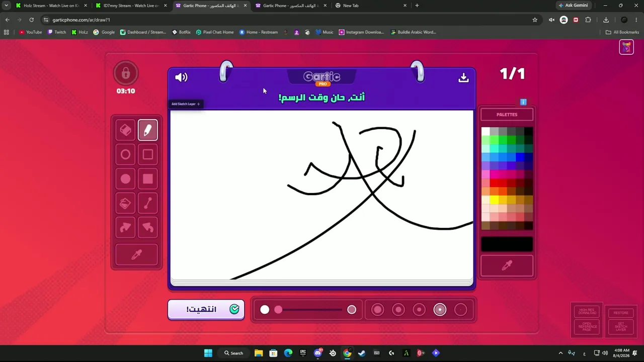The height and width of the screenshot is (362, 644).
Task: Open All Bookmarks folder
Action: [622, 32]
